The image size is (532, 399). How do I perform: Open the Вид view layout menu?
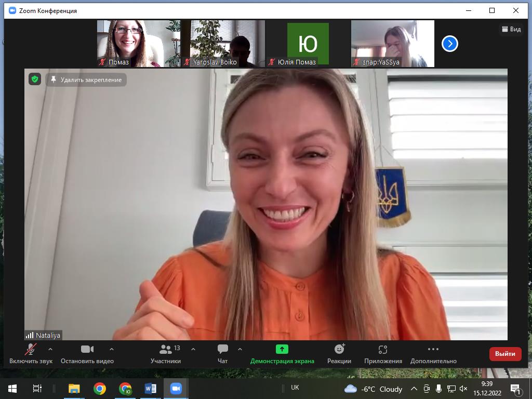pyautogui.click(x=511, y=29)
